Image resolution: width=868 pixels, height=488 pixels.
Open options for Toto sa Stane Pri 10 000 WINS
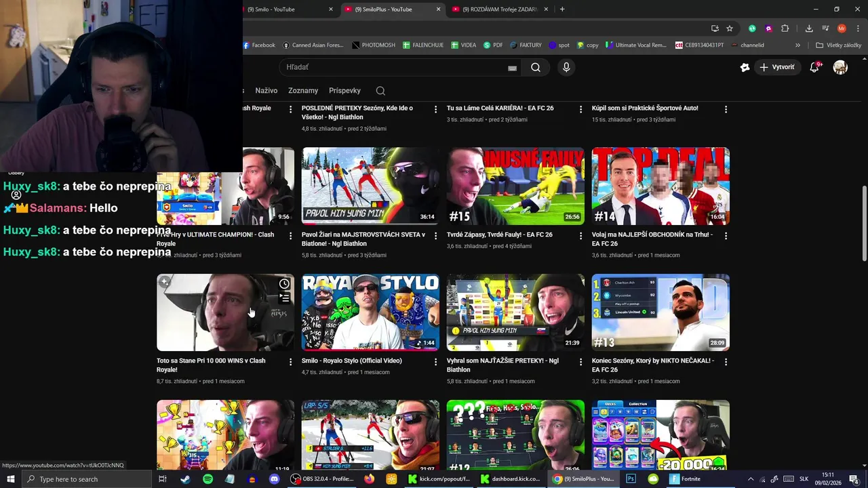tap(291, 362)
